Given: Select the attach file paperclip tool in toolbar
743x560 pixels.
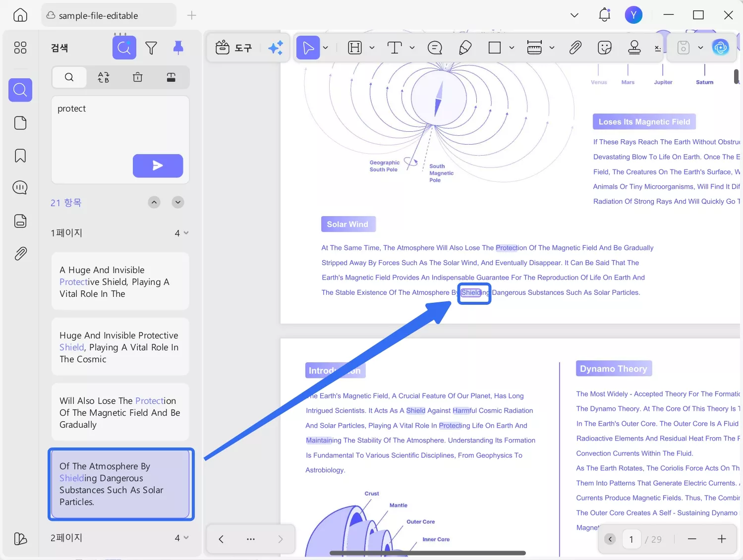Looking at the screenshot, I should pyautogui.click(x=575, y=48).
